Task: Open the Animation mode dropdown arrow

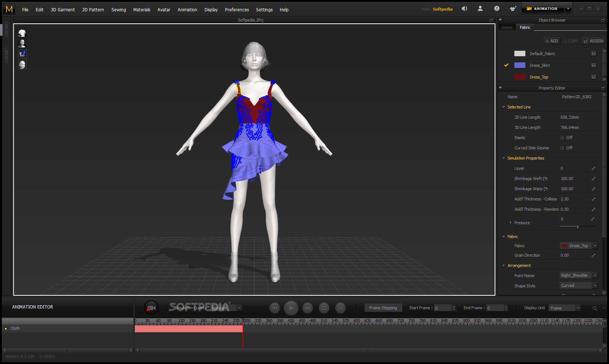Action: tap(568, 9)
